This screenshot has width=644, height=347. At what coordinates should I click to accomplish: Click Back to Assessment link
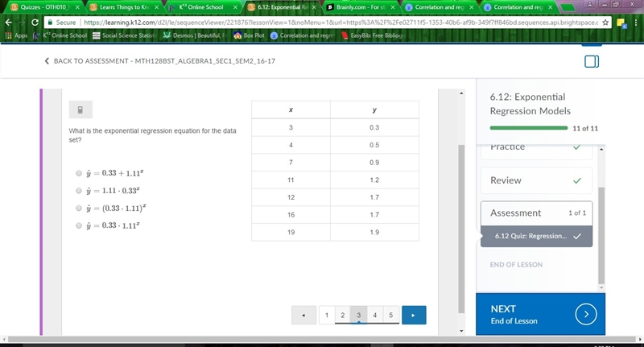(159, 61)
